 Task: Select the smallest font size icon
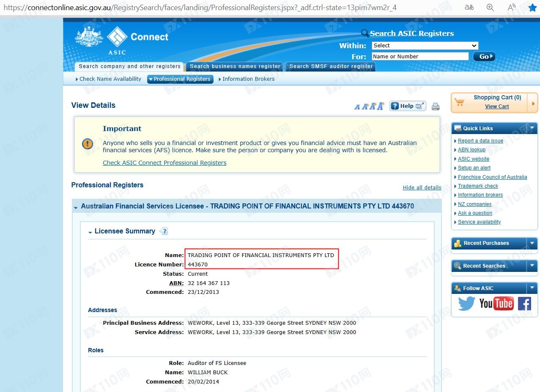coord(357,107)
